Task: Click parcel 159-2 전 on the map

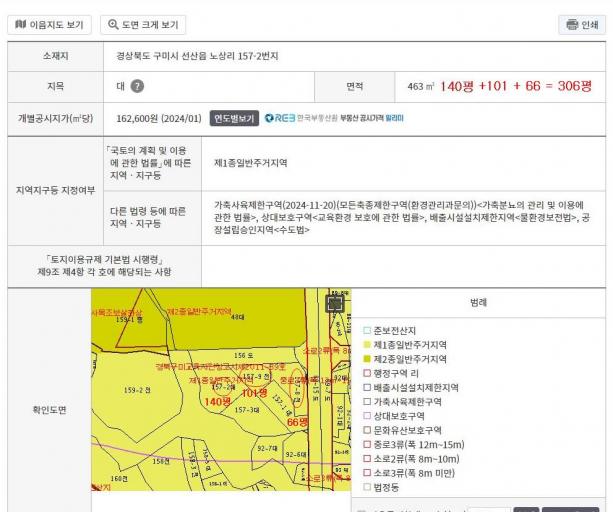Action: pyautogui.click(x=137, y=390)
